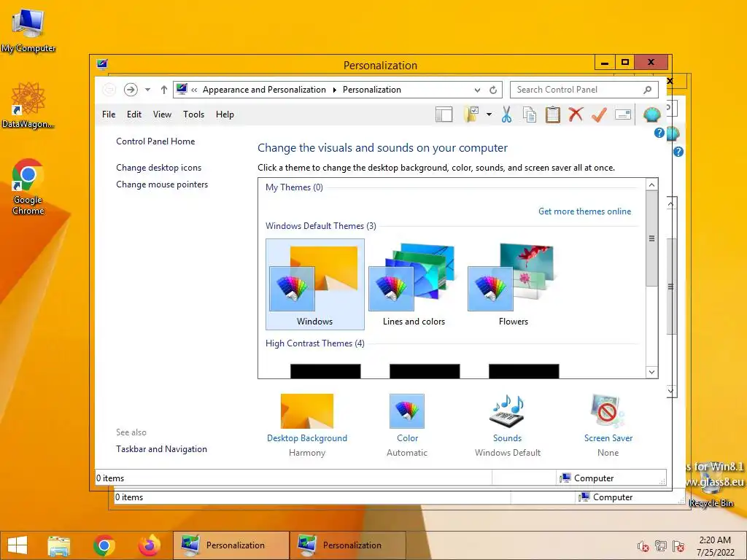Open the File menu
This screenshot has height=560, width=747.
click(x=109, y=114)
